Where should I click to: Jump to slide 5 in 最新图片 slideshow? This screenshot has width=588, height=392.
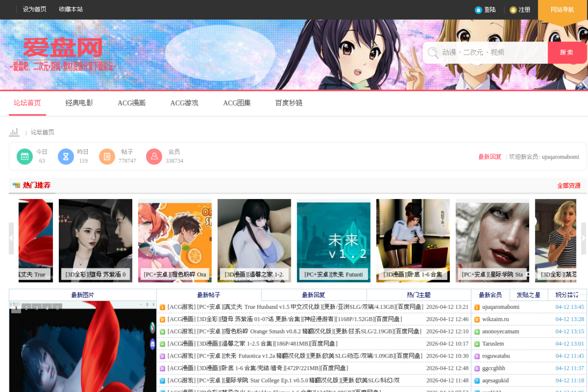57,308
